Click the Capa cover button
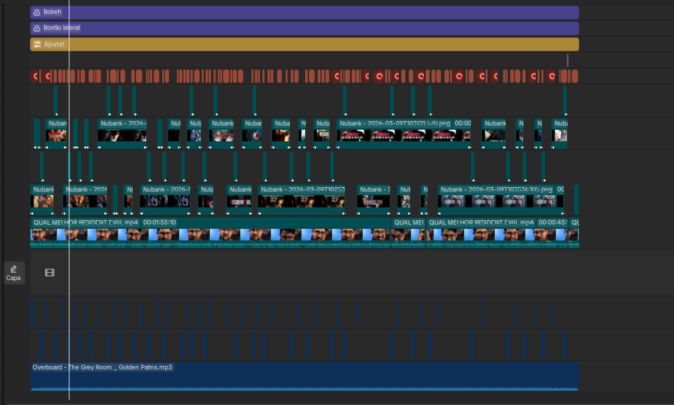The height and width of the screenshot is (405, 674). [14, 272]
